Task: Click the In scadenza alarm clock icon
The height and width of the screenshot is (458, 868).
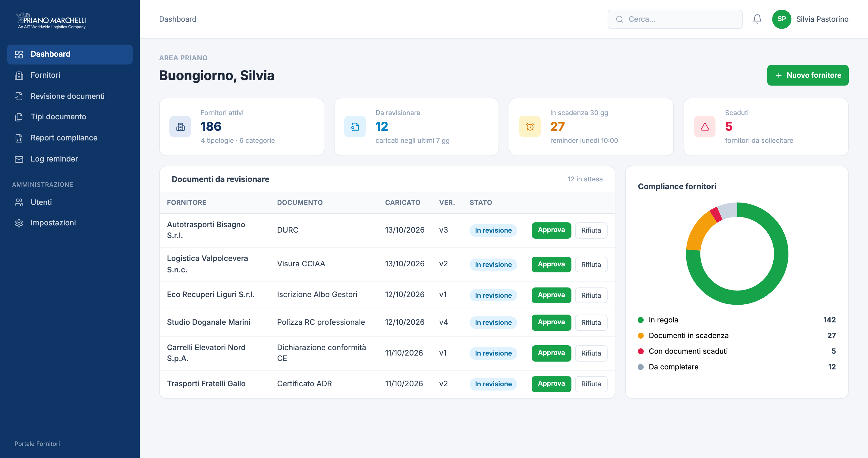Action: 530,127
